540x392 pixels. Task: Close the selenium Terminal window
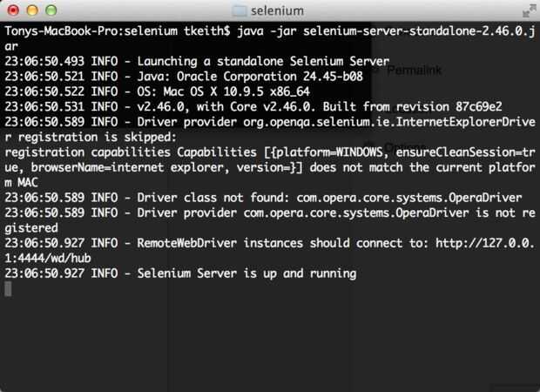tap(10, 10)
